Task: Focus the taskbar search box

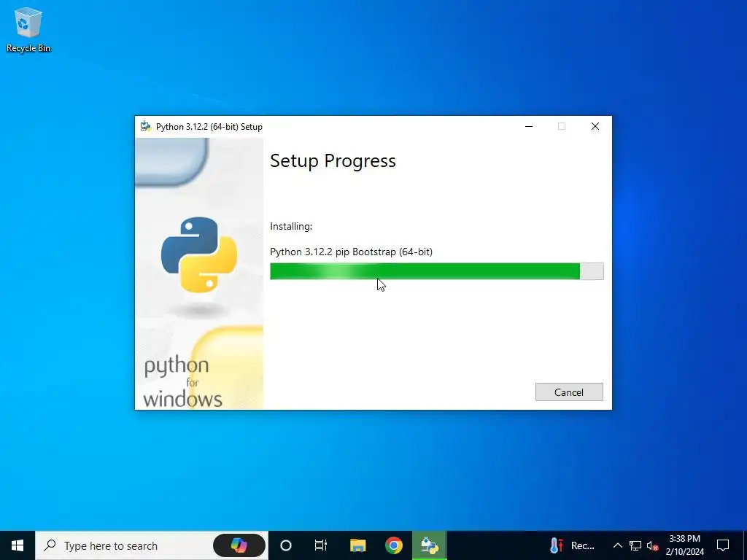Action: point(152,545)
